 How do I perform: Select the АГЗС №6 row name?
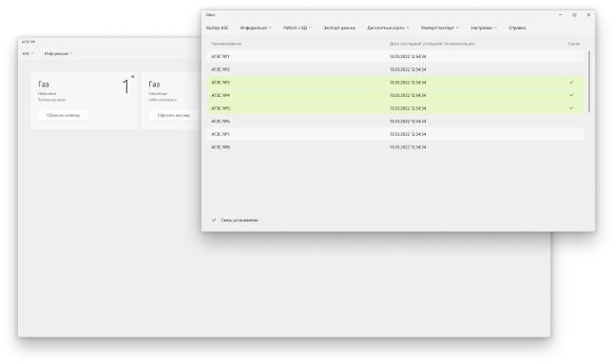pyautogui.click(x=221, y=122)
